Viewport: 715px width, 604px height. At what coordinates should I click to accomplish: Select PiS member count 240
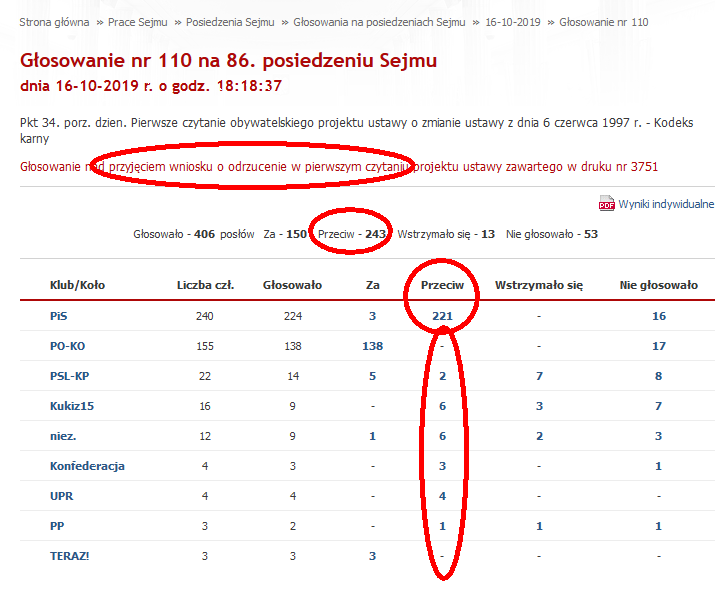click(x=205, y=316)
